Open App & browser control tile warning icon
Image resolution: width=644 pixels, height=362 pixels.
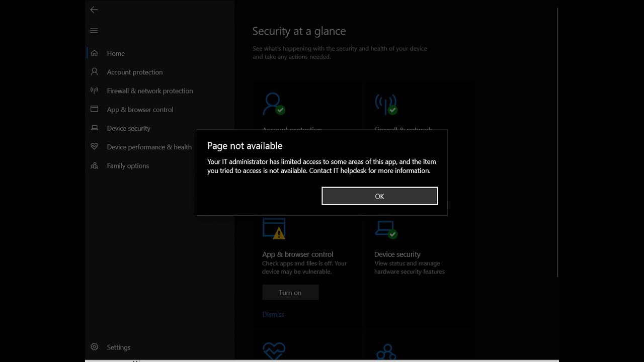274,229
